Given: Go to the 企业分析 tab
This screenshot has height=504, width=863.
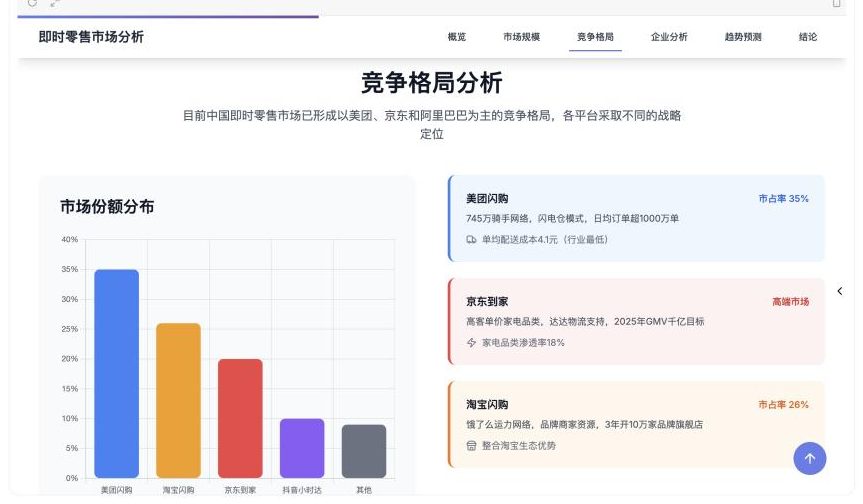Looking at the screenshot, I should (x=669, y=37).
